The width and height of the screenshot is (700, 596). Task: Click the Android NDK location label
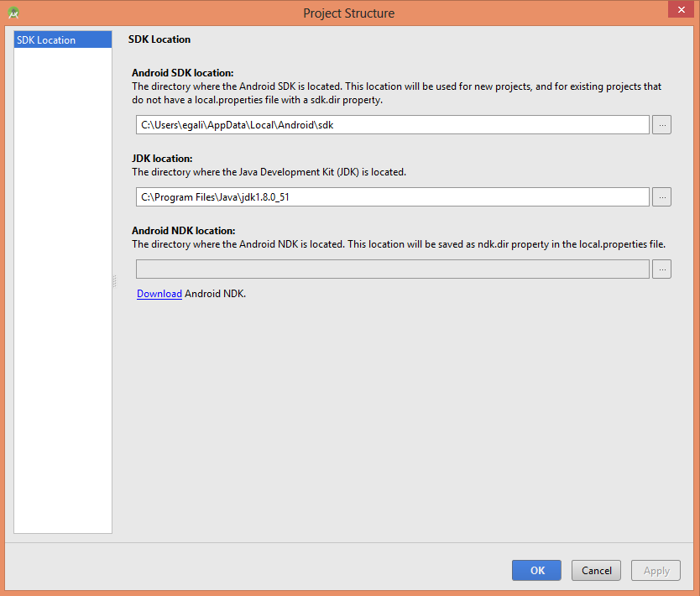(184, 231)
